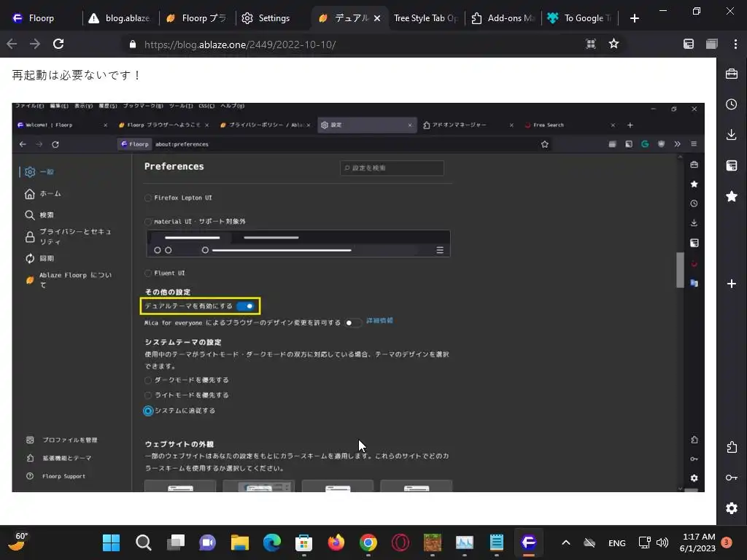This screenshot has width=747, height=560.
Task: Select ダークモードを優先する radio option
Action: pyautogui.click(x=148, y=380)
